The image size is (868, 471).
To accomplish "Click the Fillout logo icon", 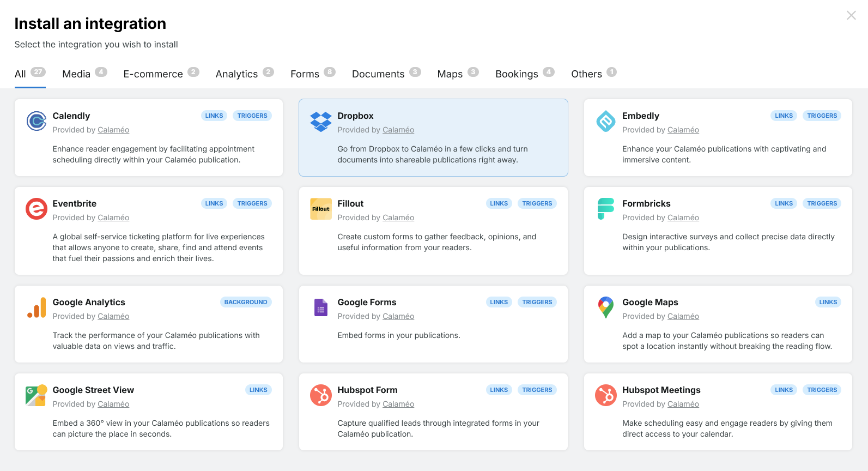I will click(321, 209).
